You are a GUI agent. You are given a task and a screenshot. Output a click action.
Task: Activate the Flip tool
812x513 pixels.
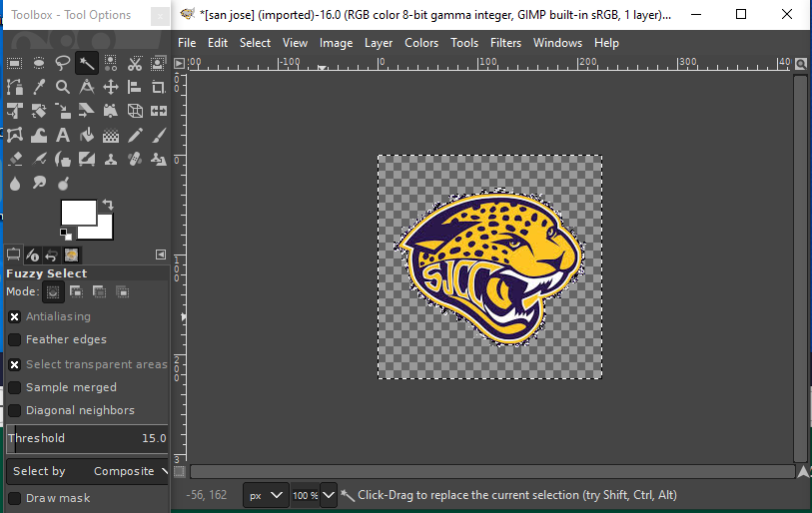click(x=158, y=111)
